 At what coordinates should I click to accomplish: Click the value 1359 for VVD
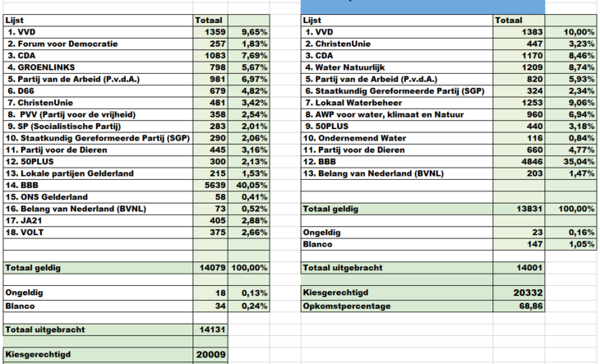pos(210,32)
